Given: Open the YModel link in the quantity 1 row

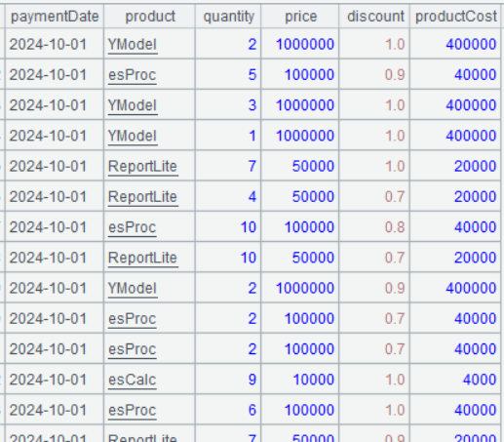Looking at the screenshot, I should pos(133,136).
